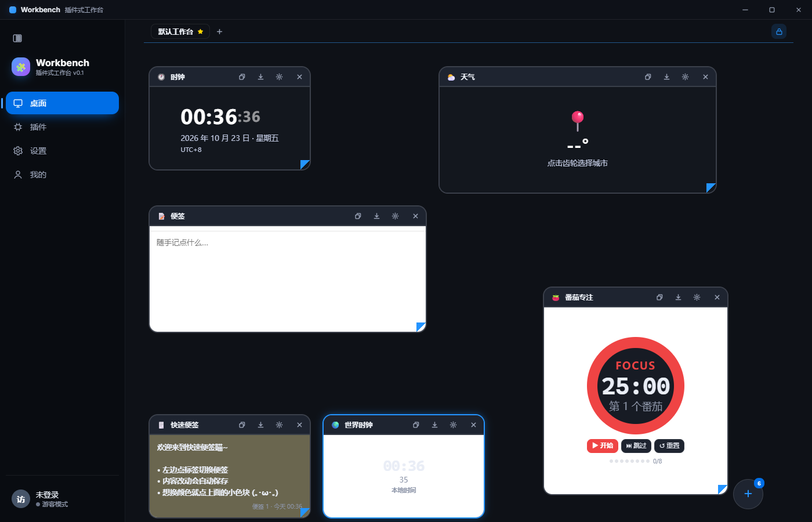Click download icon on 便签 widget

click(x=376, y=216)
